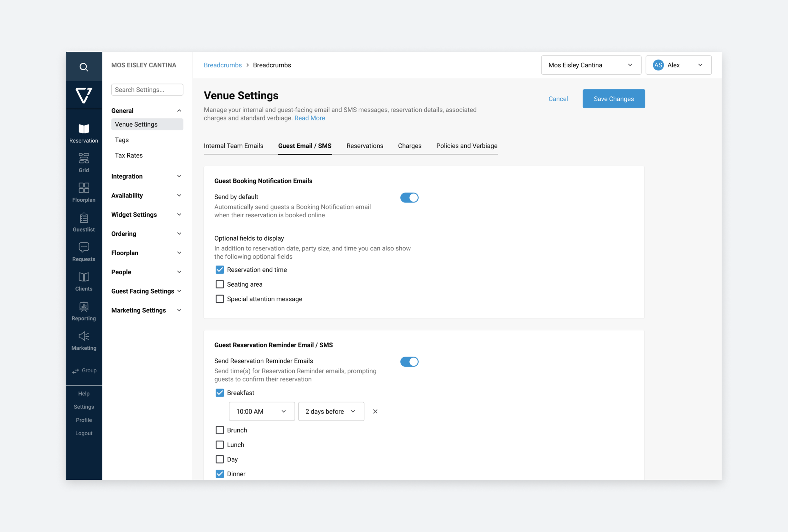Expand the Integration settings section
Screen dimensions: 788x532
pyautogui.click(x=147, y=176)
